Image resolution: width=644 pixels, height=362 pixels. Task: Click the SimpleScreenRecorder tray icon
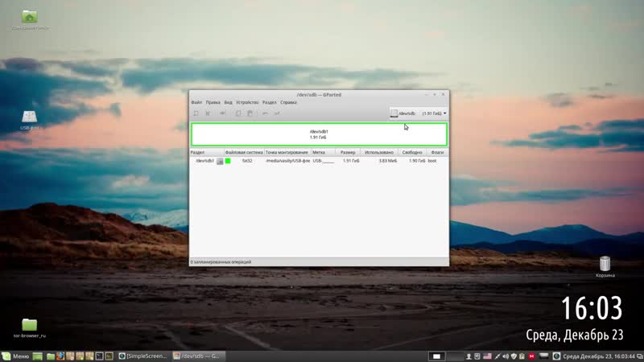(556, 356)
